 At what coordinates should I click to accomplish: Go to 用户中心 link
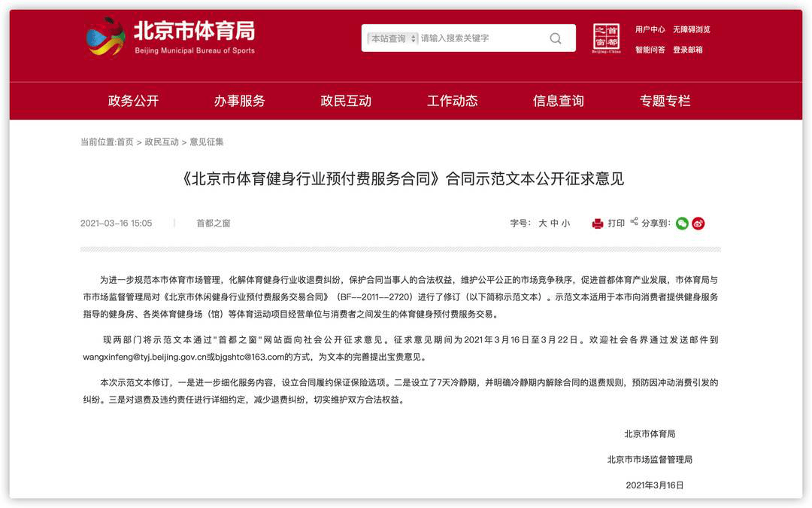pos(650,29)
